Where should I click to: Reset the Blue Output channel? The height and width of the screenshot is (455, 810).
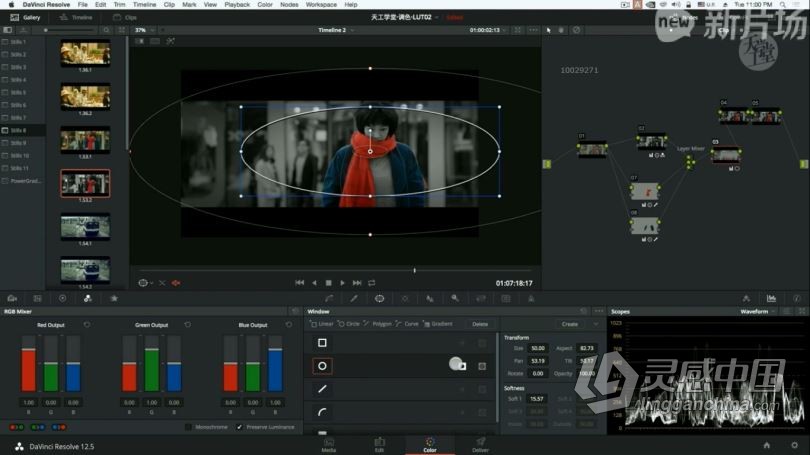click(x=289, y=325)
